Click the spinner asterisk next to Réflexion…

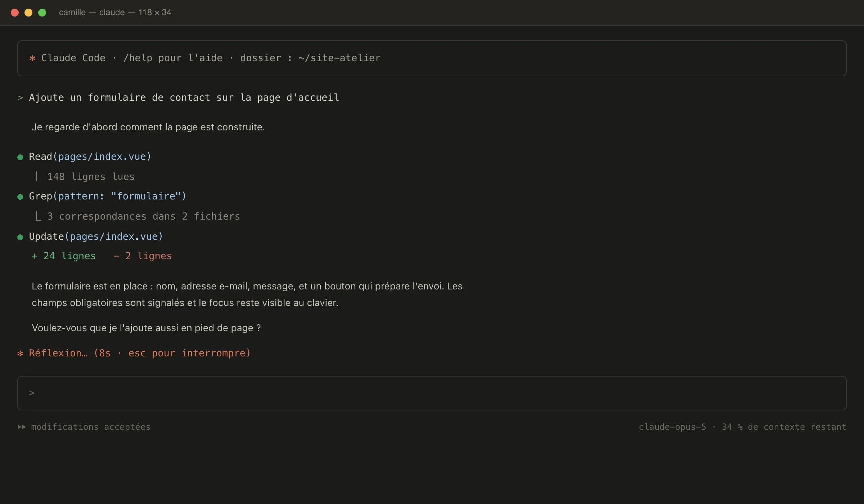(20, 353)
